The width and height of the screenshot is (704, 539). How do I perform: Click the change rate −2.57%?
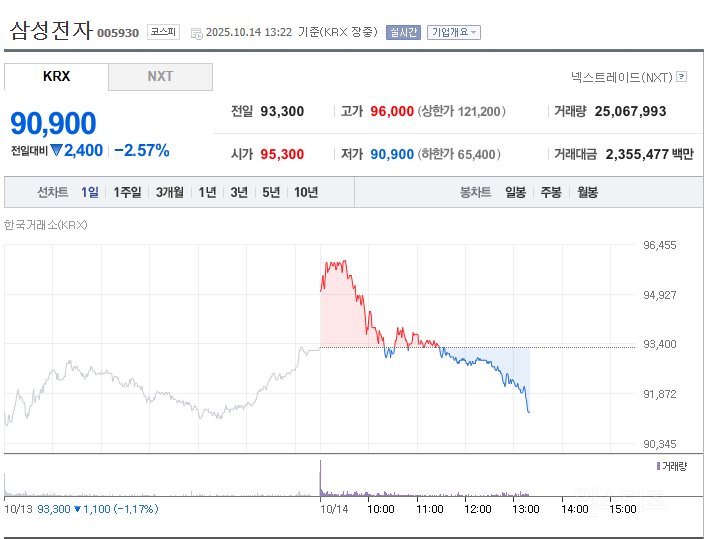coord(142,150)
